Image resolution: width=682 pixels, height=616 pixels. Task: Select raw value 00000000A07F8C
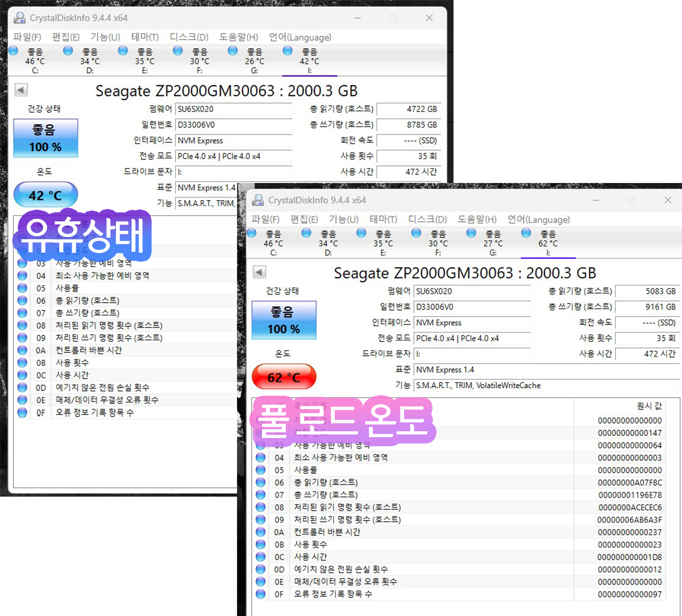tap(630, 482)
